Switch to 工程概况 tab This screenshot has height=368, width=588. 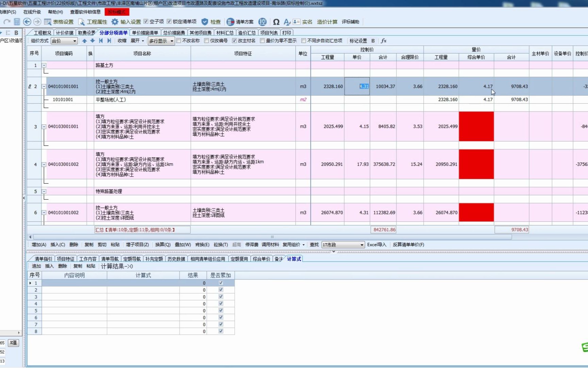42,33
